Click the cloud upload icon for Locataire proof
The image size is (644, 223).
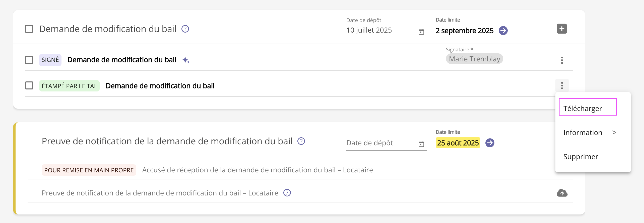[562, 193]
